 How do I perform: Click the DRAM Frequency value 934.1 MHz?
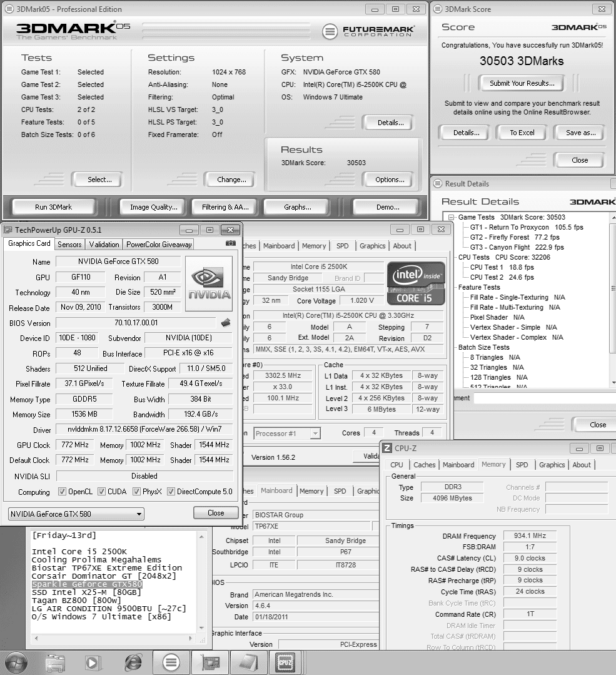click(530, 535)
